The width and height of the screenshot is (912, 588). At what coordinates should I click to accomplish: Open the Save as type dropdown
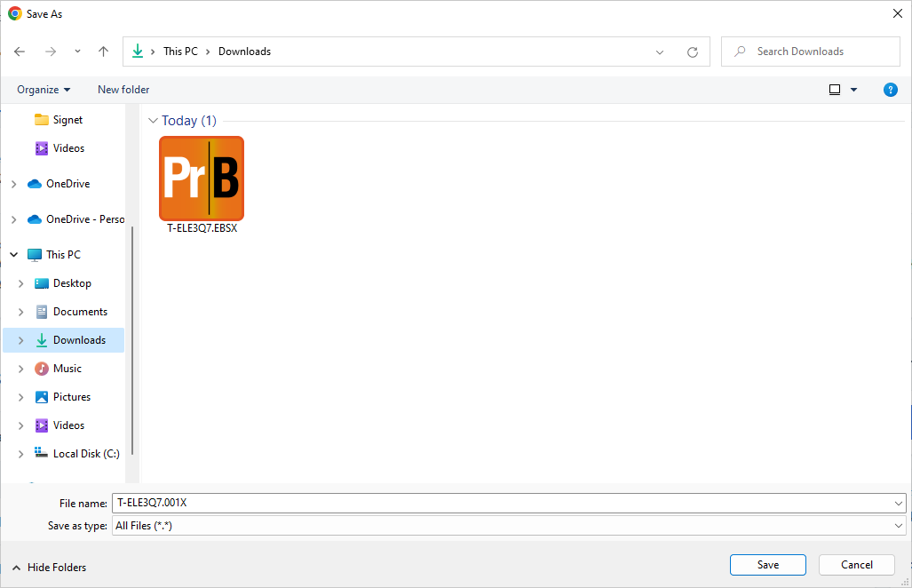900,526
